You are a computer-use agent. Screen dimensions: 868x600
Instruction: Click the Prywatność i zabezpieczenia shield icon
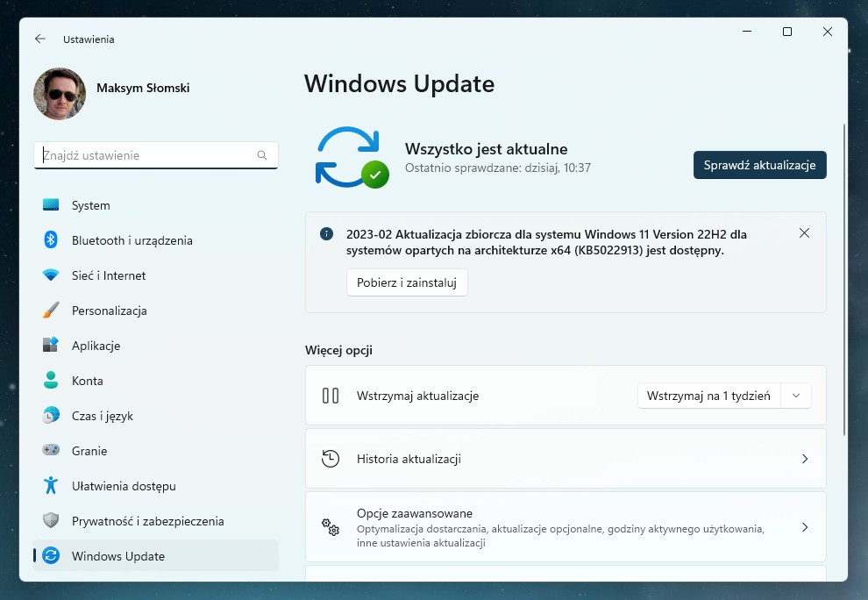[x=53, y=521]
